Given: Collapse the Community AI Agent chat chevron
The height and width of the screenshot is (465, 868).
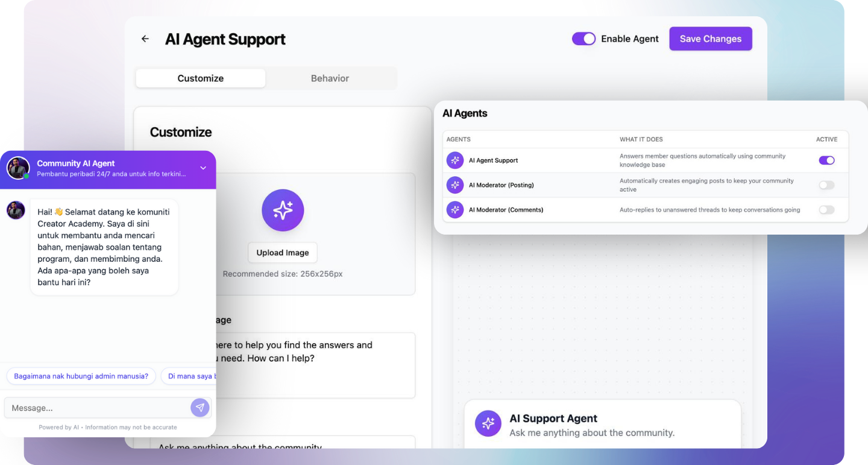Looking at the screenshot, I should pyautogui.click(x=203, y=168).
